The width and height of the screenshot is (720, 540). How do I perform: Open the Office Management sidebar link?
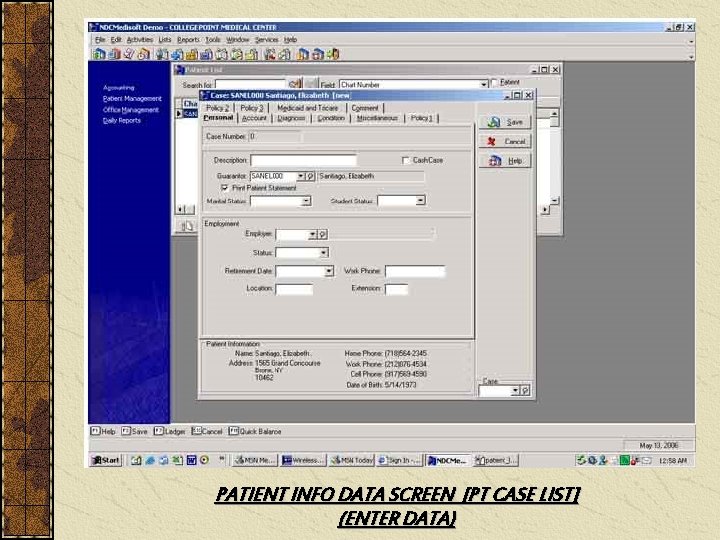point(131,110)
